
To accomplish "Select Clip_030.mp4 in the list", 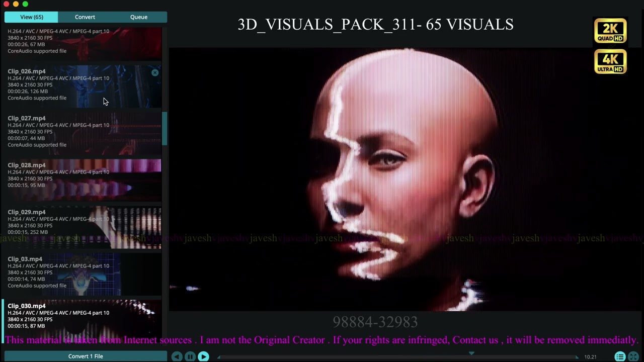I will coord(83,321).
